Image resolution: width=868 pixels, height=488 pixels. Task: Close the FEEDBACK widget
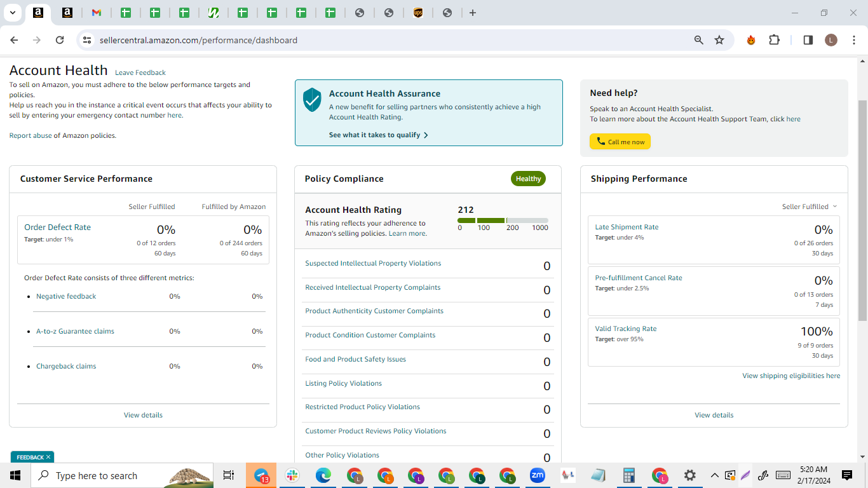[x=48, y=457]
